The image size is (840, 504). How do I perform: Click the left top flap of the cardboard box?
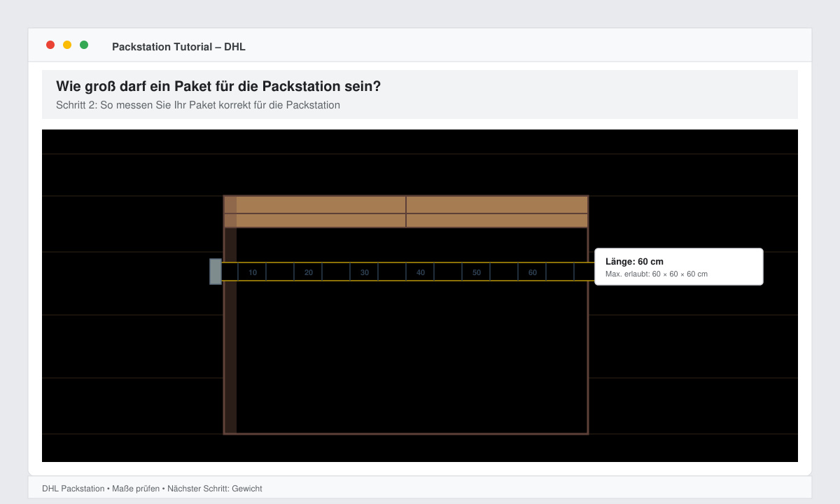click(315, 211)
